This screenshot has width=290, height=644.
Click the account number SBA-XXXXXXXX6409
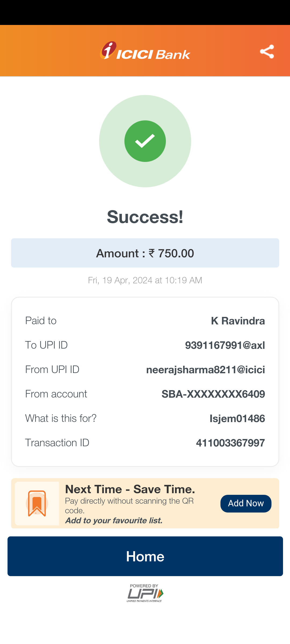tap(213, 394)
